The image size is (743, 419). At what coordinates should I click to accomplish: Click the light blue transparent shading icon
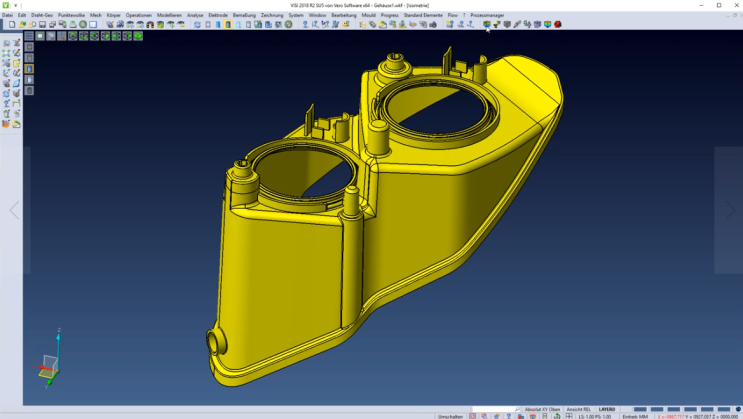(238, 24)
